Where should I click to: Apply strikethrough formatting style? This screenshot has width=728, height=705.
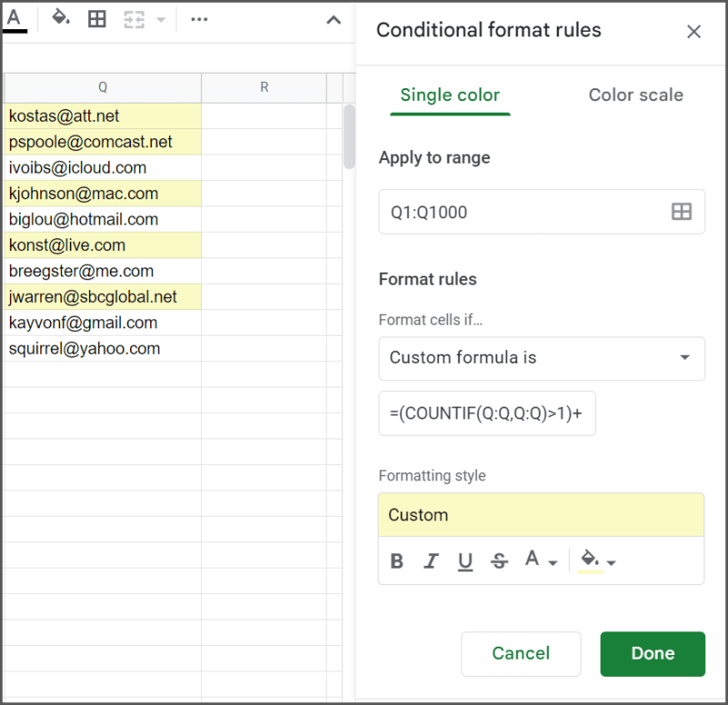(x=499, y=560)
